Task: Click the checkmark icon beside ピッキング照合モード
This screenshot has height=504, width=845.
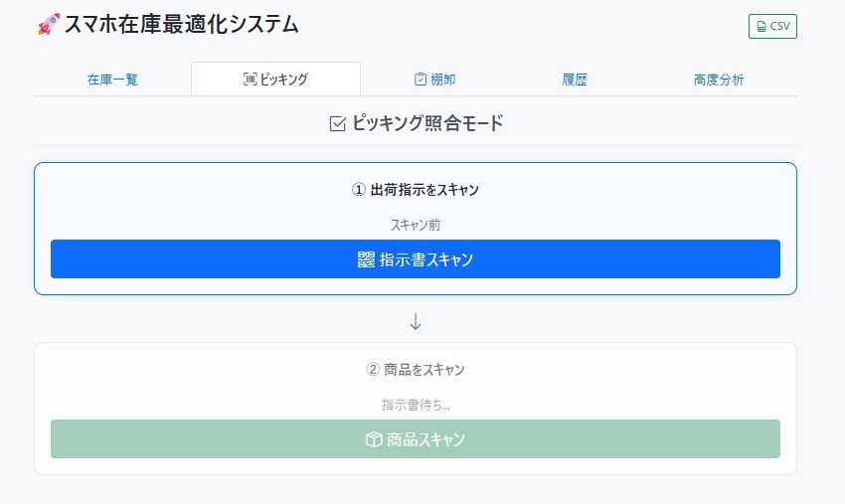Action: 337,123
